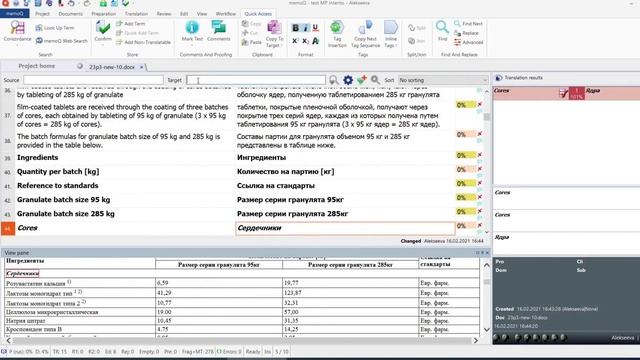Click Copy To Target icon

274,28
